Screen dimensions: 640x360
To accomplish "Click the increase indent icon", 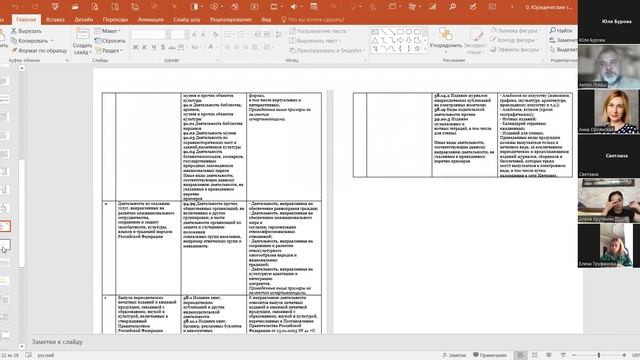I will [x=267, y=35].
